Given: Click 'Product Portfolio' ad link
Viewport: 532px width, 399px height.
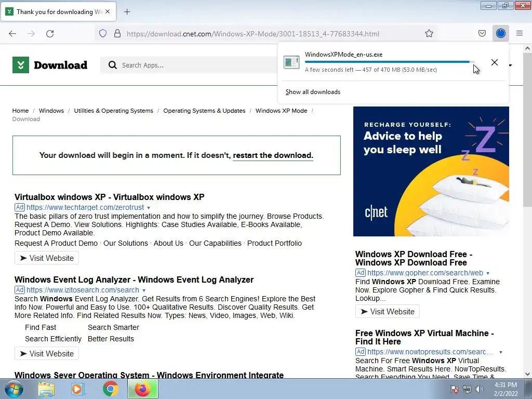Looking at the screenshot, I should [x=274, y=243].
